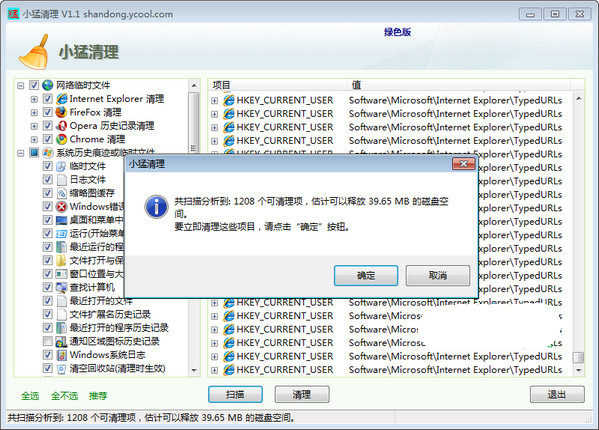Screen dimensions: 599x430
Task: Collapse the 系统历史痕迹或临时文件 node
Action: click(x=21, y=153)
